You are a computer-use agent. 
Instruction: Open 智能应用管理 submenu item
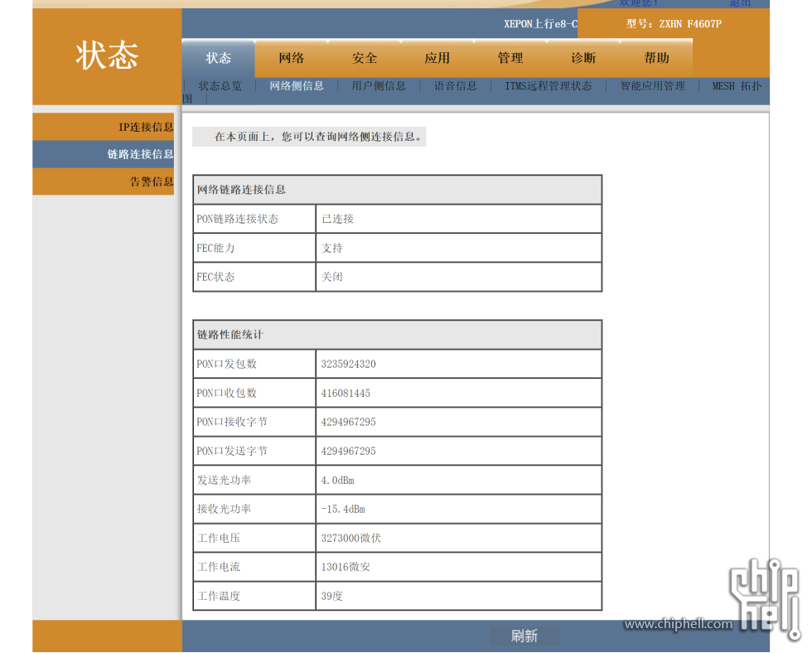pos(653,86)
